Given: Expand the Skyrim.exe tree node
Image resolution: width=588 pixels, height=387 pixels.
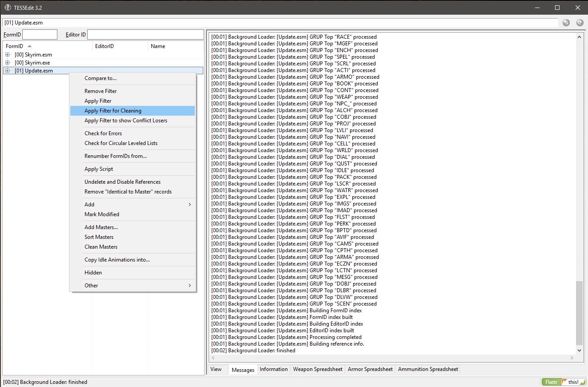Looking at the screenshot, I should pyautogui.click(x=7, y=63).
